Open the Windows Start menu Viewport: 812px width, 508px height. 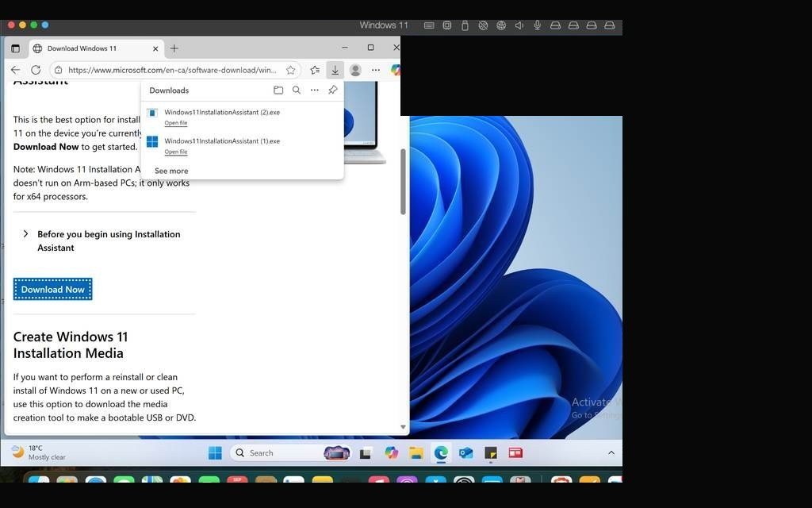coord(215,453)
